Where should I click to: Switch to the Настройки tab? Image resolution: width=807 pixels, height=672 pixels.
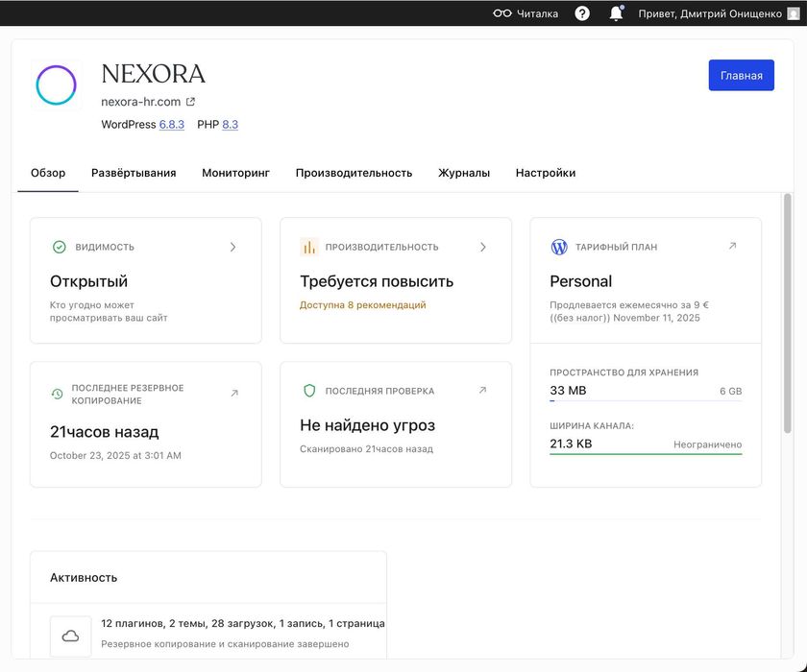[x=546, y=173]
